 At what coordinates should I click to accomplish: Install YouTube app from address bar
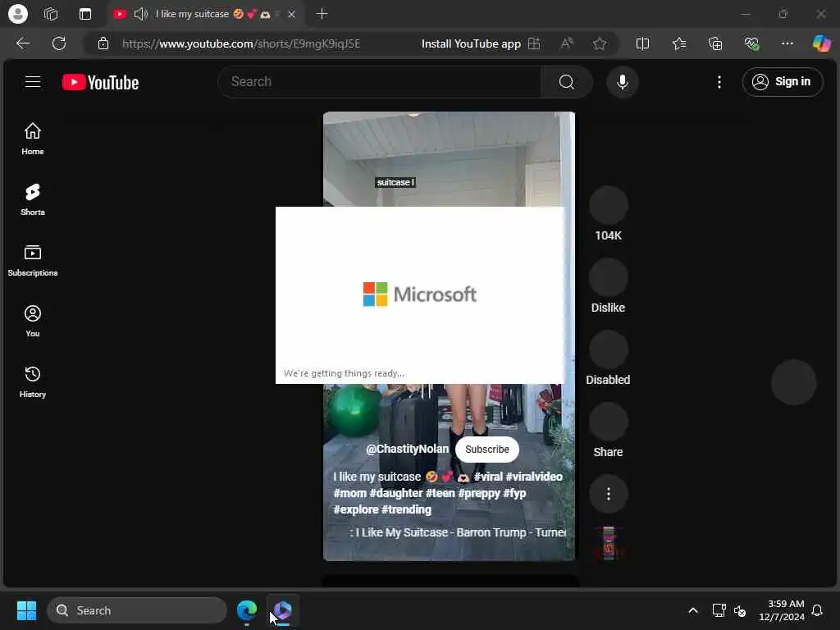coord(481,44)
